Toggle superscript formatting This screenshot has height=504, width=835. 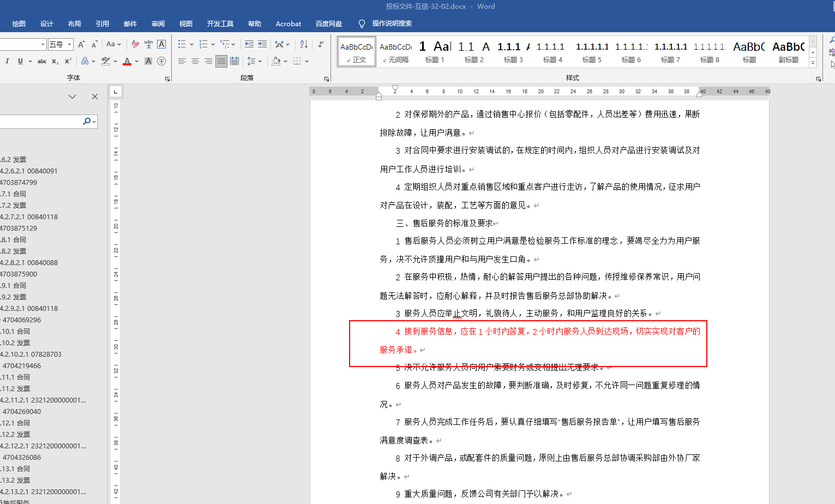point(68,61)
